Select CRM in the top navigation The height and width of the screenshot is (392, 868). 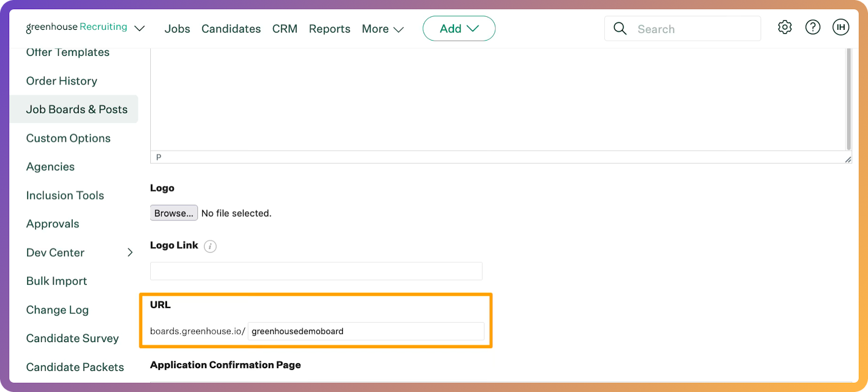[x=284, y=29]
